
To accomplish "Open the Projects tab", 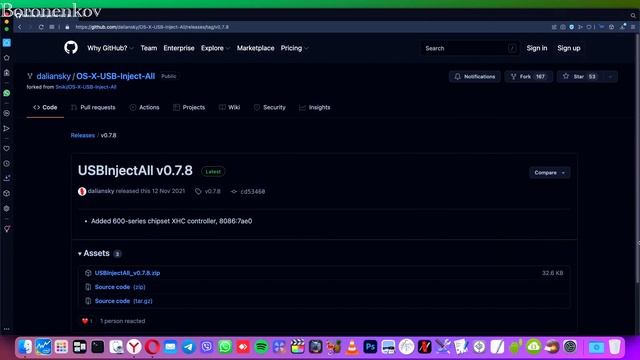I will click(189, 107).
